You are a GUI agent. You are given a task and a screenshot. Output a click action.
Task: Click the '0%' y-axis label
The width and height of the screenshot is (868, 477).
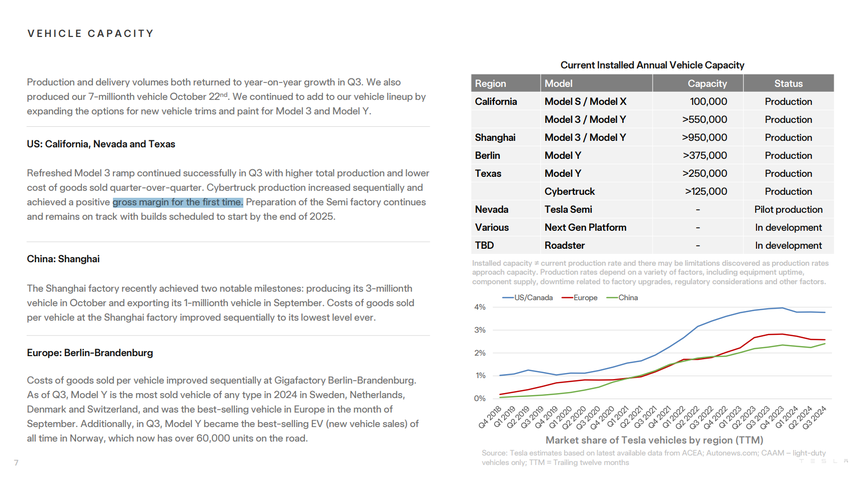480,398
